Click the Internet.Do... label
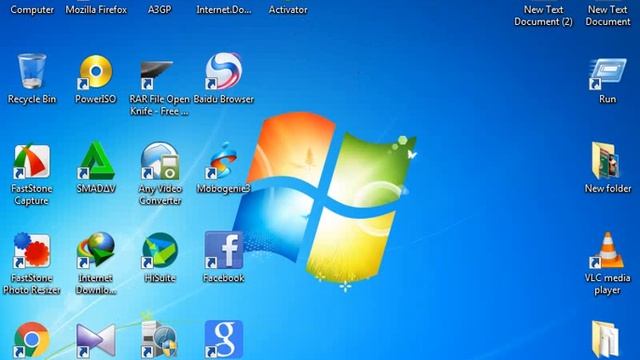Viewport: 640px width, 360px height. pyautogui.click(x=224, y=10)
